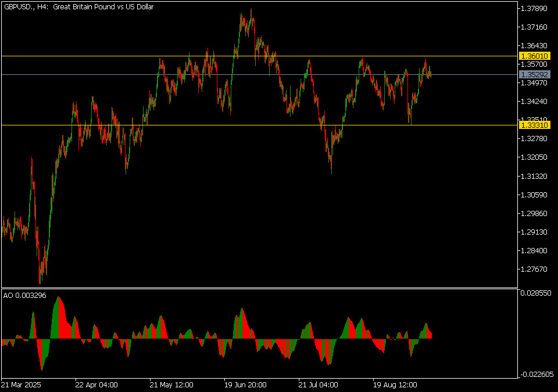This screenshot has height=392, width=558.
Task: Click the -0.022605 oscillator scale value
Action: 537,374
